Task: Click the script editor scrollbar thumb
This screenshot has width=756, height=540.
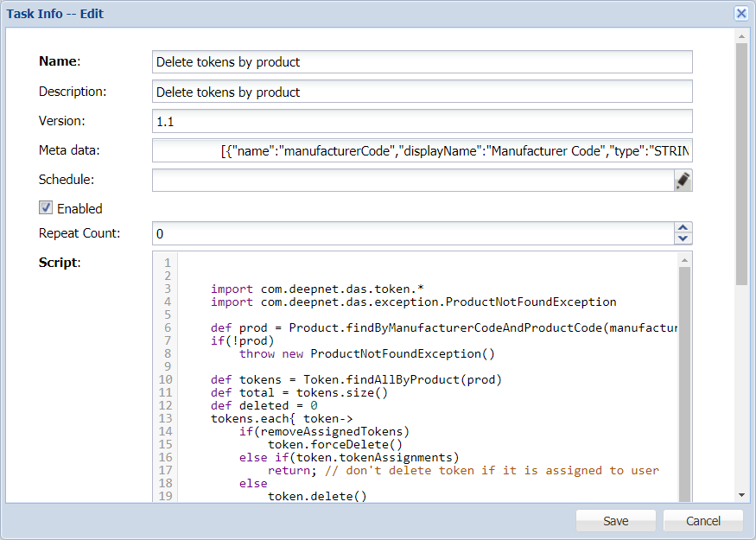Action: click(684, 380)
